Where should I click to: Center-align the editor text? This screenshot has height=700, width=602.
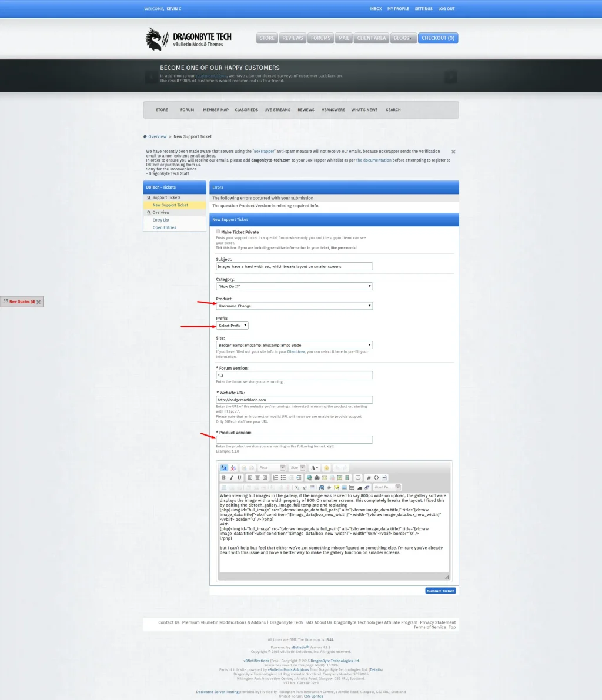tap(257, 478)
